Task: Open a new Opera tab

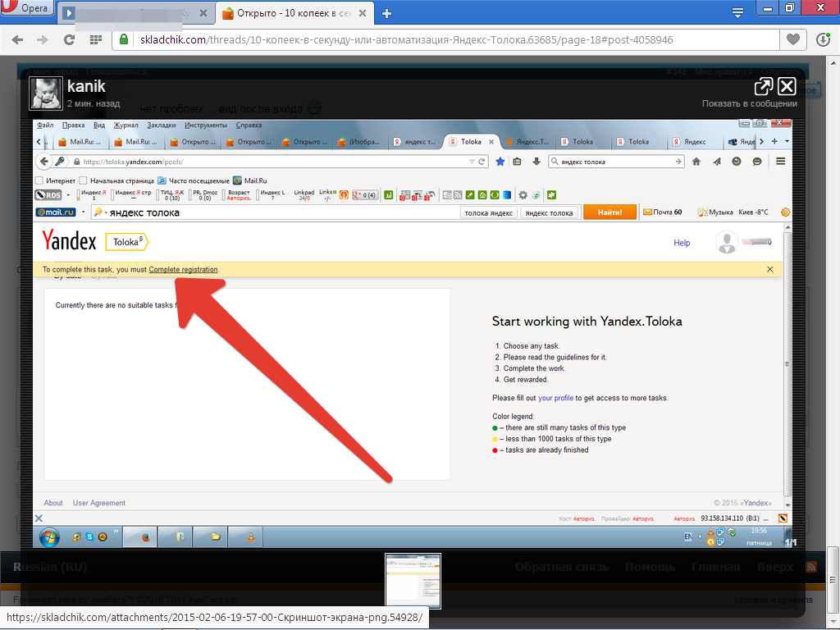Action: 386,13
